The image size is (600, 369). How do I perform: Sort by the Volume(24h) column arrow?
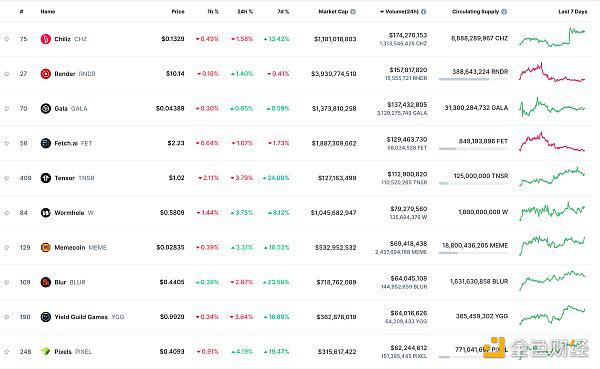pyautogui.click(x=382, y=12)
